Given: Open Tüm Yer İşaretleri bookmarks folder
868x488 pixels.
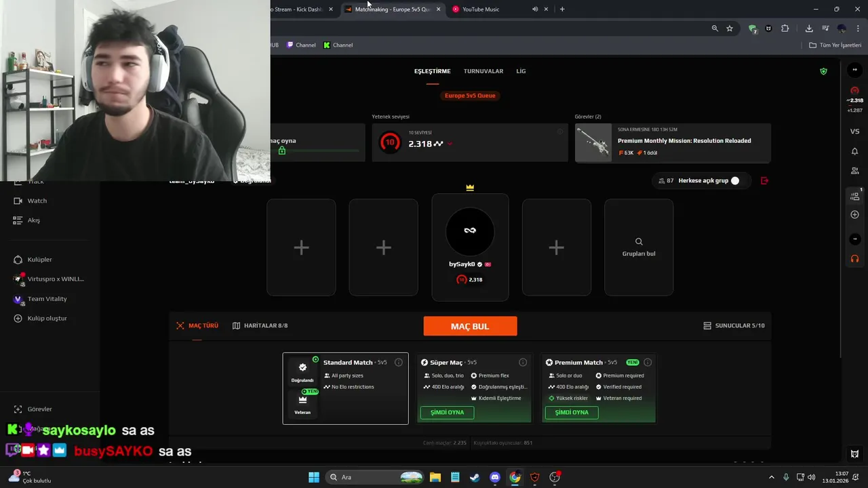Looking at the screenshot, I should coord(835,45).
